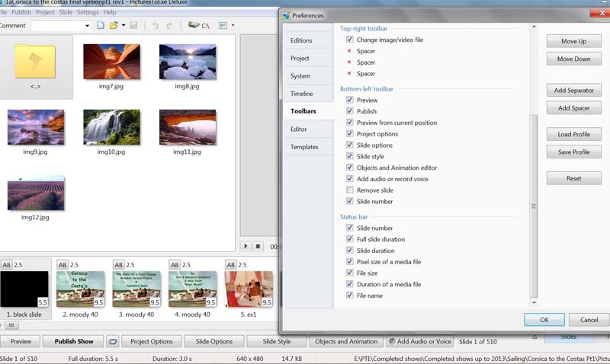Click the Preferences list scrollbar thumb
Image resolution: width=610 pixels, height=364 pixels.
click(x=534, y=206)
